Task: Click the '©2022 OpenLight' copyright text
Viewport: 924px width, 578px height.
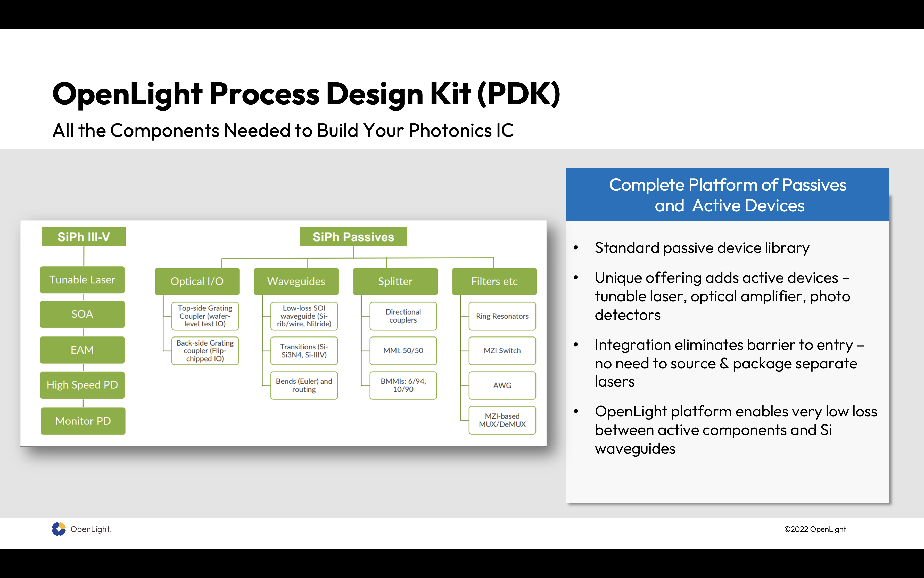Action: (815, 529)
